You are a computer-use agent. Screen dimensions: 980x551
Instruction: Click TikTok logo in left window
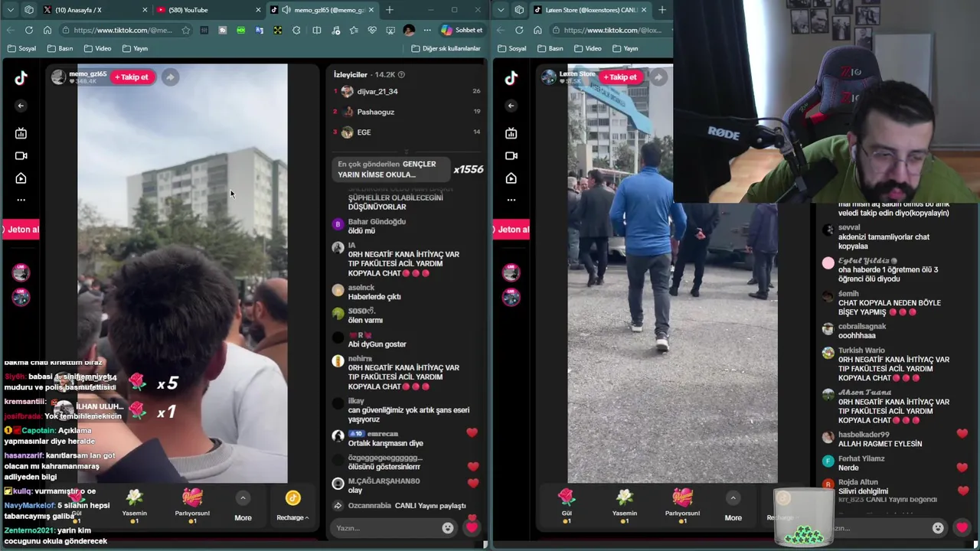pos(21,77)
